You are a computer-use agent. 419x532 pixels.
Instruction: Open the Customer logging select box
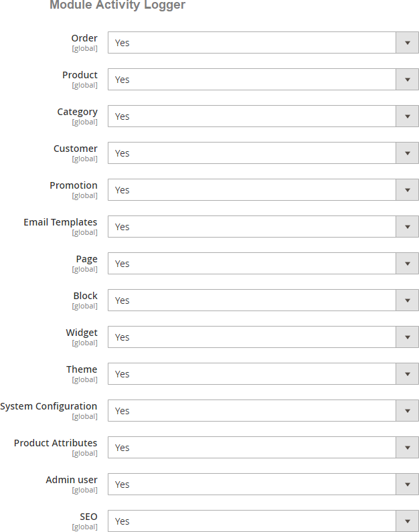pyautogui.click(x=262, y=153)
